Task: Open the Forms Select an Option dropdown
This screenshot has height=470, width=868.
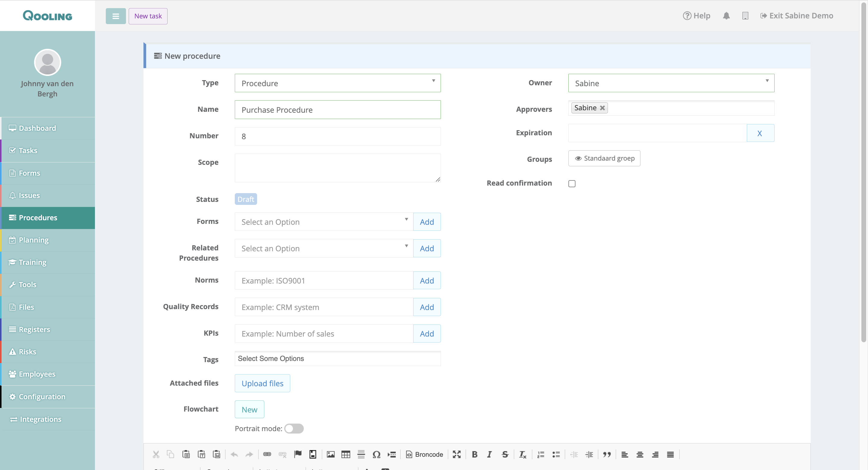Action: 323,222
